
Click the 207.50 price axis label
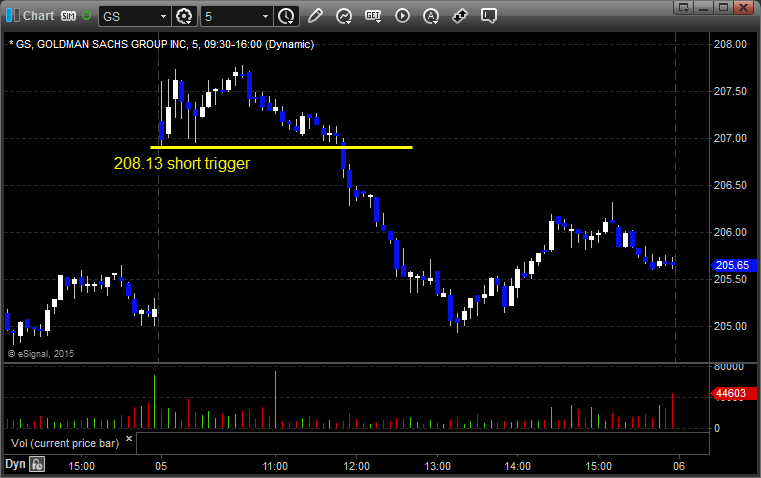coord(730,91)
